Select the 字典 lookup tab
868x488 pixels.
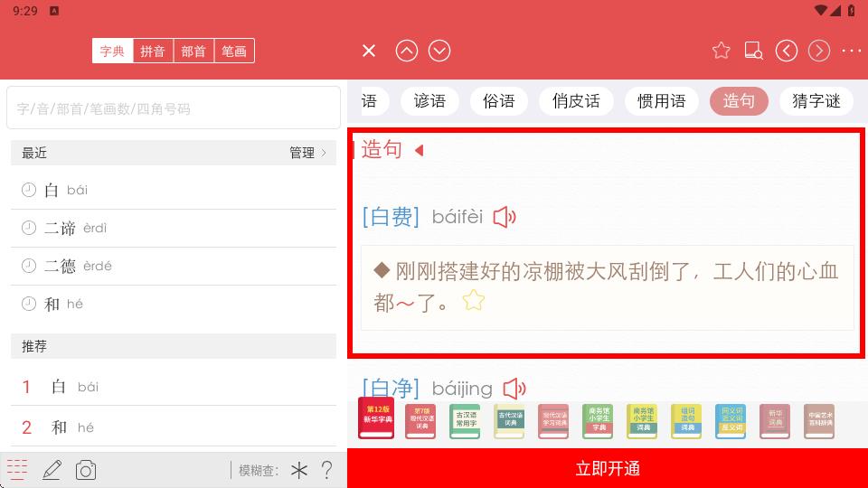[112, 51]
